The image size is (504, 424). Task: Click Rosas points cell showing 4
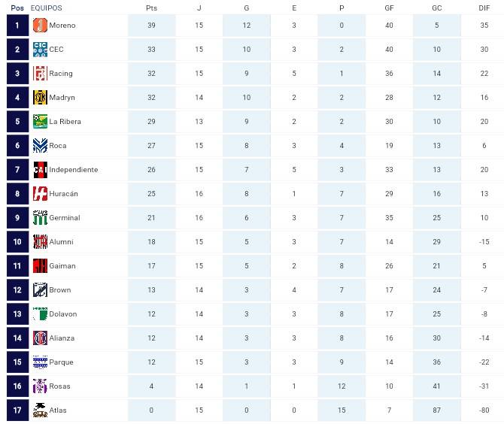151,386
